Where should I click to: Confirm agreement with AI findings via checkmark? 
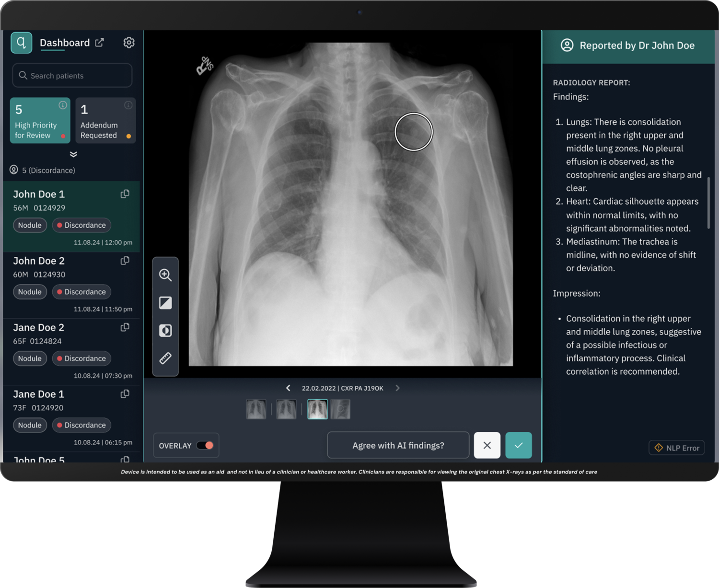(518, 445)
